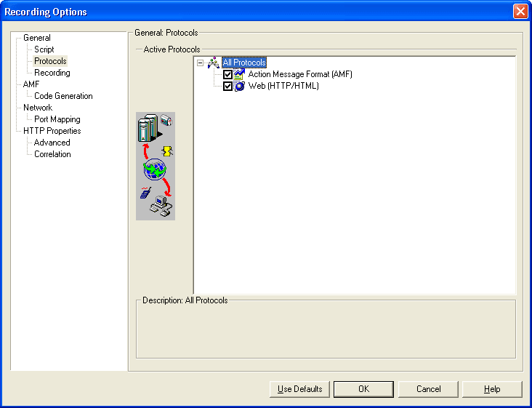Image resolution: width=532 pixels, height=408 pixels.
Task: Click the network protocols illustration image
Action: (x=156, y=166)
